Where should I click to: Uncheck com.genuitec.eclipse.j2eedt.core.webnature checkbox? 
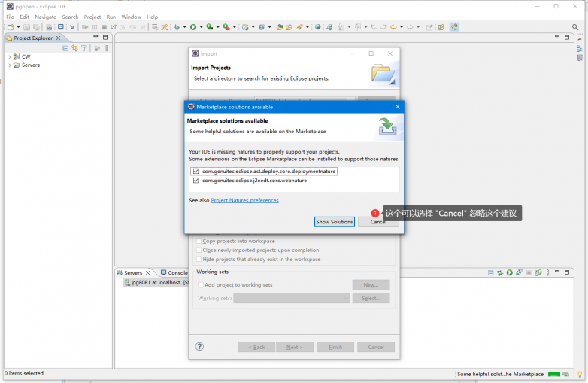[195, 181]
